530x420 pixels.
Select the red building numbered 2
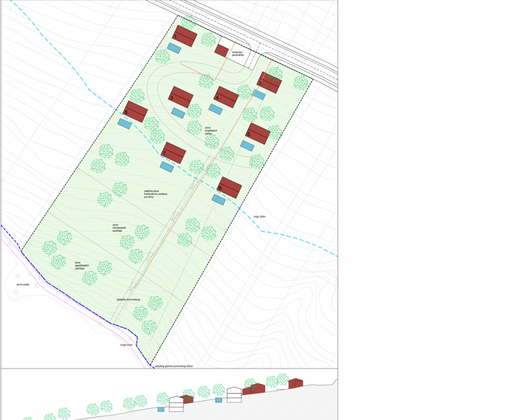coord(271,82)
